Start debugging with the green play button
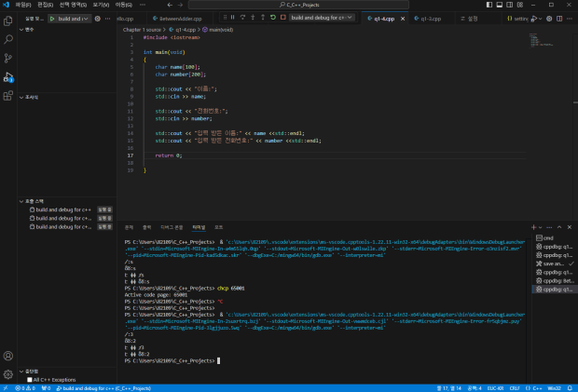 (x=52, y=19)
